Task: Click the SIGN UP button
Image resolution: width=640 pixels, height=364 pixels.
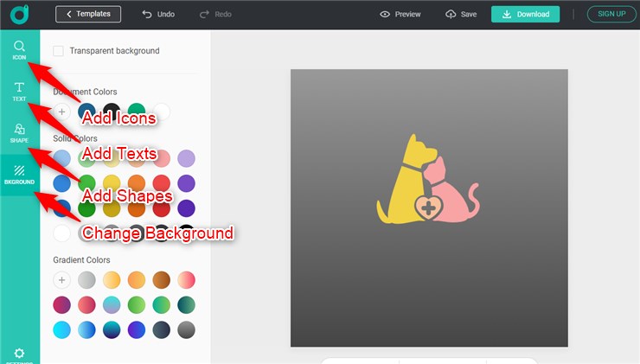Action: click(x=611, y=14)
